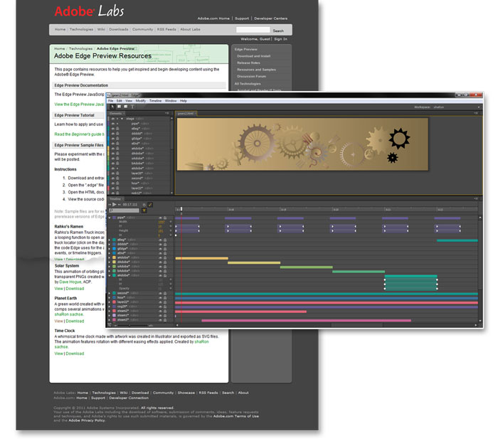
Task: Select the arrow Selection tool in Edge toolbar
Action: (111, 107)
